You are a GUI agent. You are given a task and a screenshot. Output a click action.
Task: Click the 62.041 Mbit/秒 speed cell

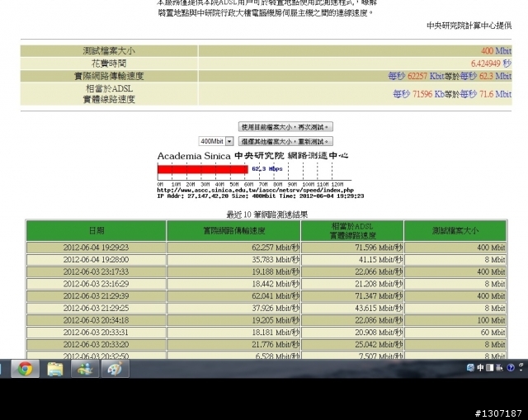(x=234, y=296)
